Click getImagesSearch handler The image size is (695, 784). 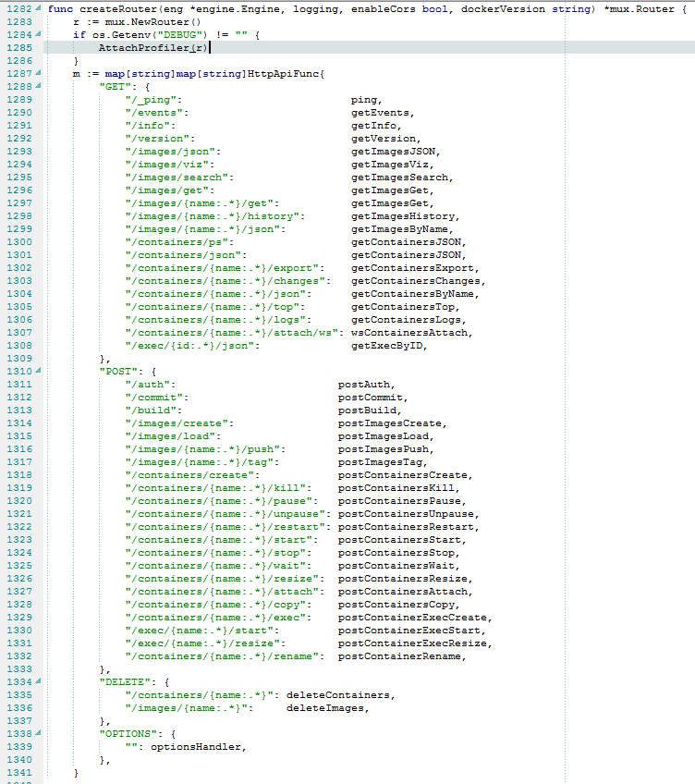coord(399,178)
